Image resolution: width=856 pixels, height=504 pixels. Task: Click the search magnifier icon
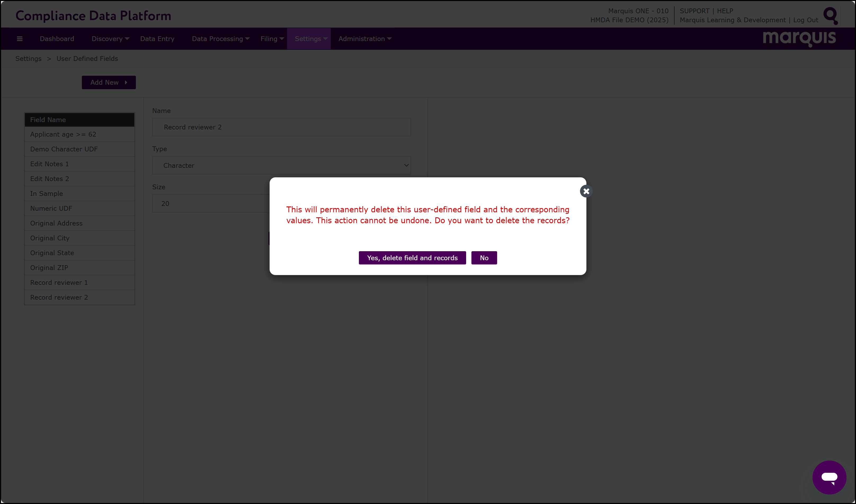click(831, 16)
